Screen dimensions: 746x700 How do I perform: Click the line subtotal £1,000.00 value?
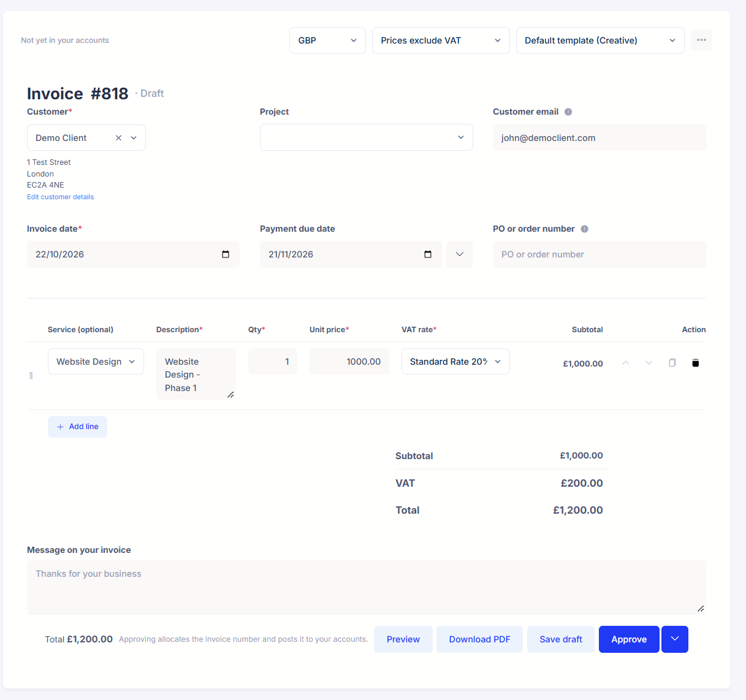click(x=583, y=363)
